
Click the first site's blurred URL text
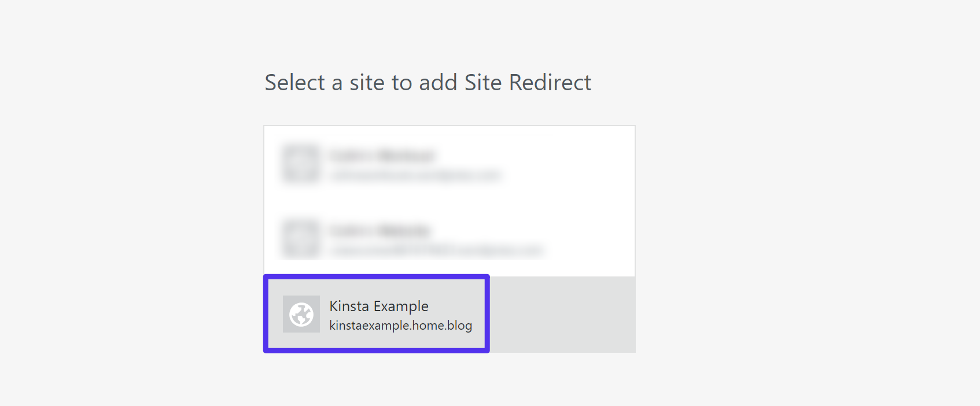coord(417,176)
